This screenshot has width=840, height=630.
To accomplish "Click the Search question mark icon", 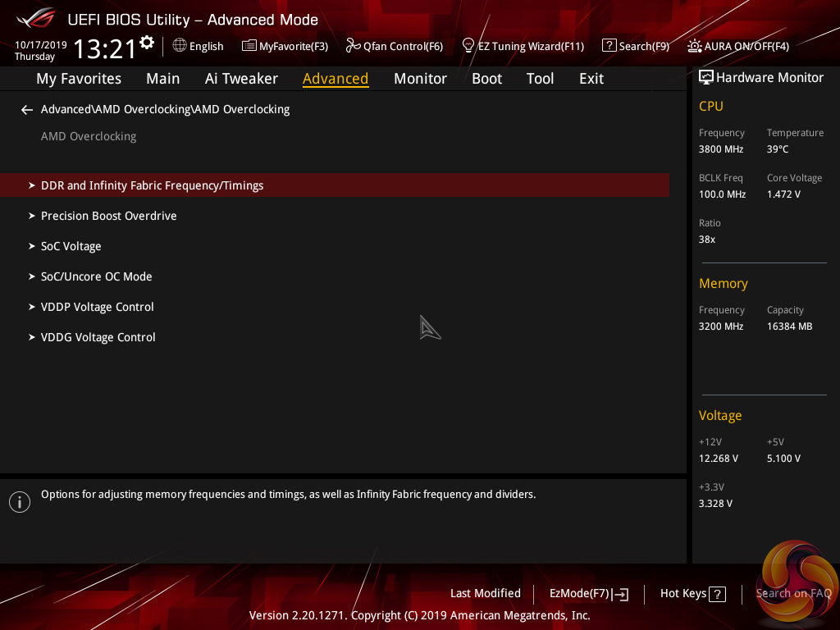I will [x=609, y=46].
